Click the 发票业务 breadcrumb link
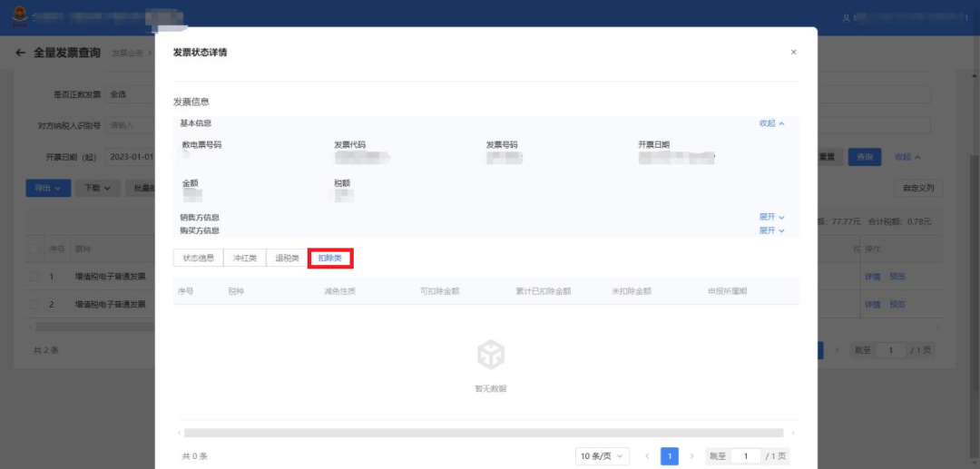Image resolution: width=980 pixels, height=469 pixels. pos(126,54)
